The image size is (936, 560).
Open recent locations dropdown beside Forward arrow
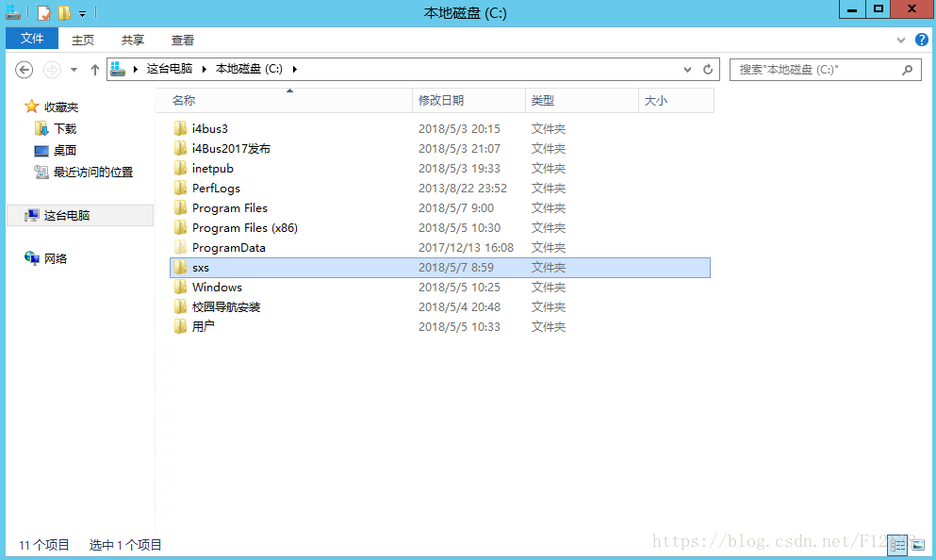74,70
